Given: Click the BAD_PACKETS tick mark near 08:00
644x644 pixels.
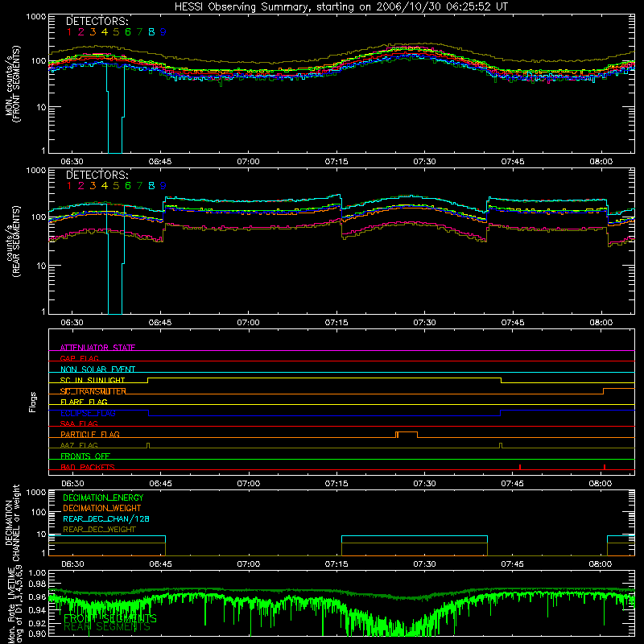Looking at the screenshot, I should pos(605,467).
